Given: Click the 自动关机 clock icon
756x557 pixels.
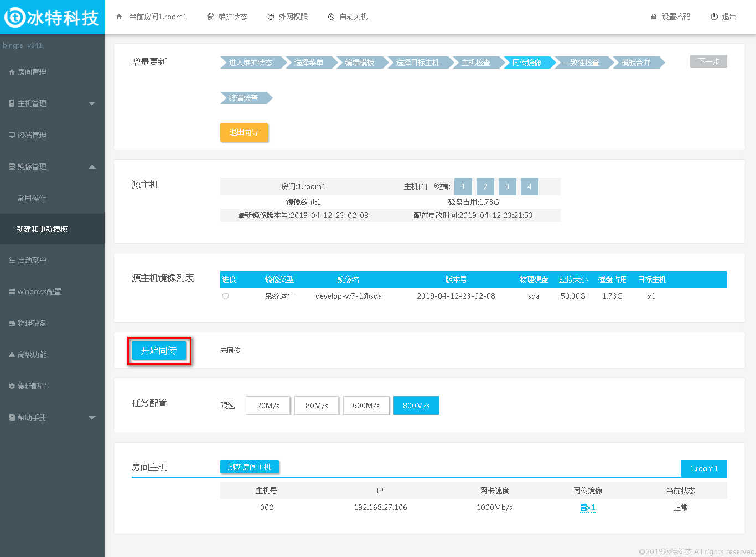Looking at the screenshot, I should (x=331, y=17).
